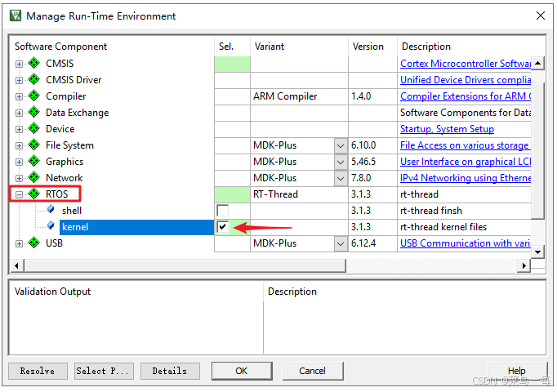557x392 pixels.
Task: Enable the shell component checkbox
Action: [x=223, y=211]
